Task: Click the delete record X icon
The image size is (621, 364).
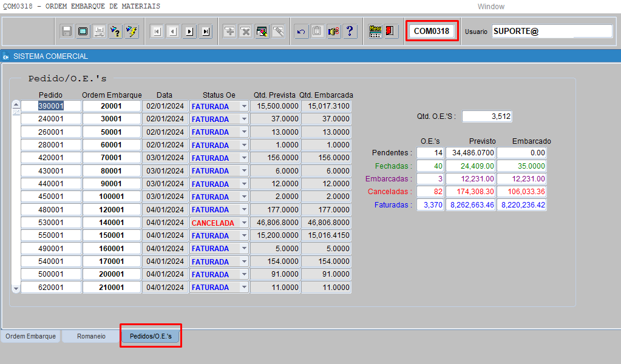Action: (246, 32)
